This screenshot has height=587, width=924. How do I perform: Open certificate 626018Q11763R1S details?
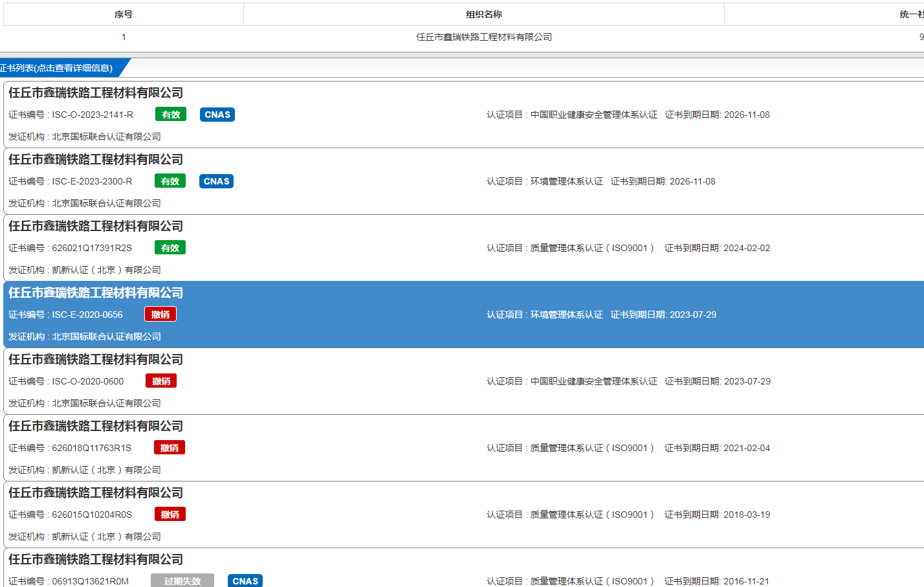(463, 448)
